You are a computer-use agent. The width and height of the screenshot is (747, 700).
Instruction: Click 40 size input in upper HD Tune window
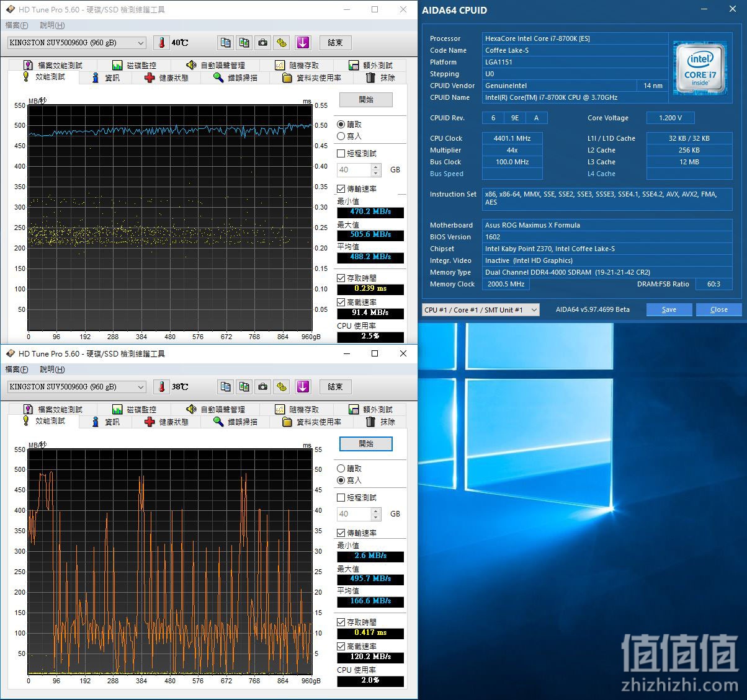354,170
